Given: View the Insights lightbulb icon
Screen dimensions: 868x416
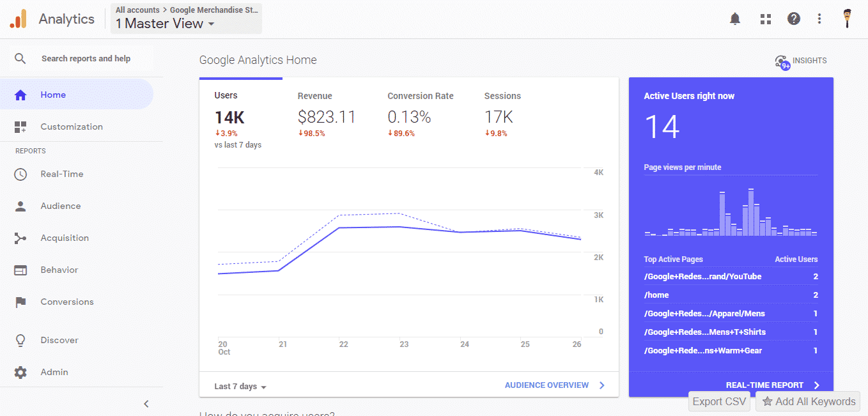Looking at the screenshot, I should click(780, 61).
